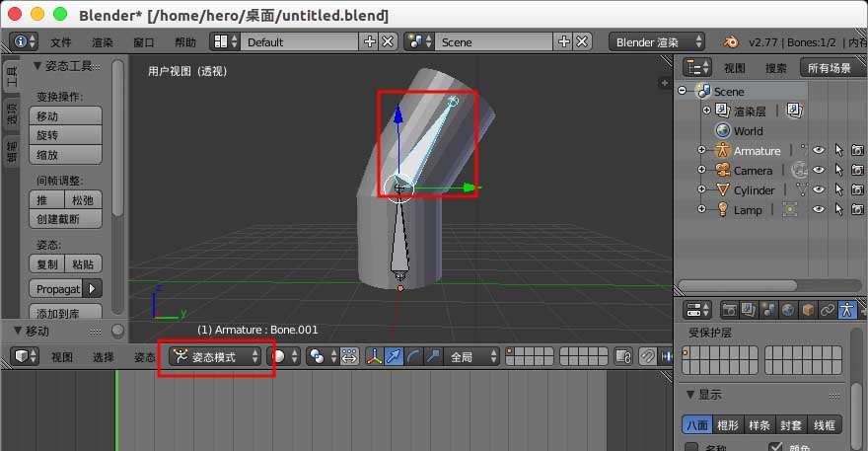This screenshot has width=868, height=451.
Task: Expand the Cylinder tree node
Action: point(701,189)
